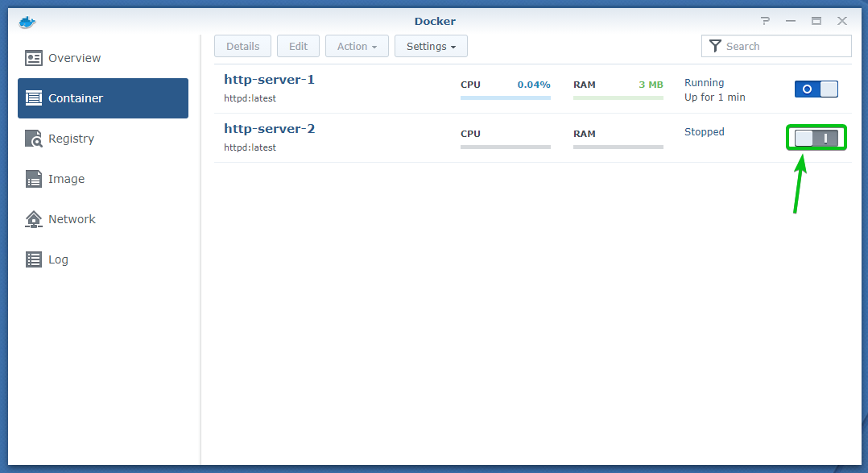The width and height of the screenshot is (868, 473).
Task: Navigate to the Image section
Action: point(103,179)
